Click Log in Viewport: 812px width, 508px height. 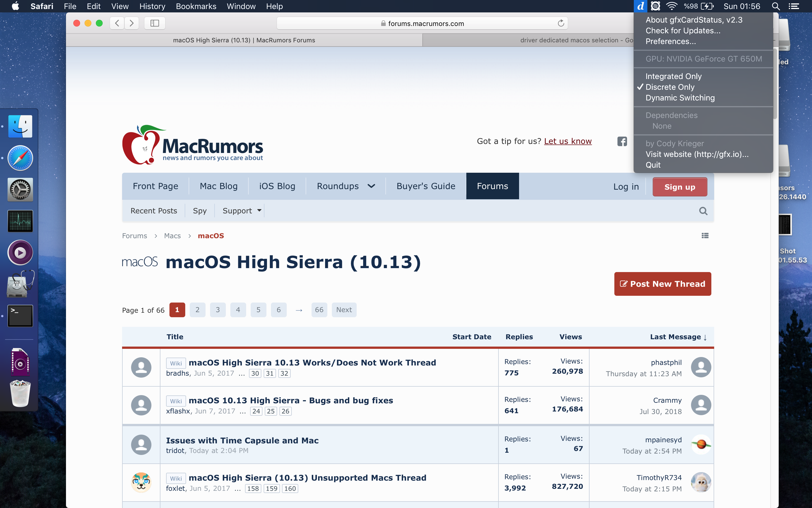626,187
